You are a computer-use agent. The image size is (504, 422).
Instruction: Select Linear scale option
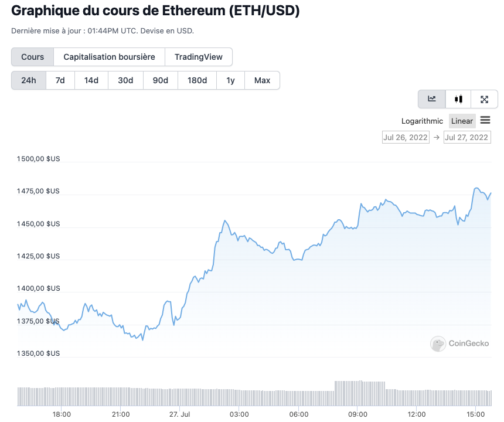[x=462, y=121]
